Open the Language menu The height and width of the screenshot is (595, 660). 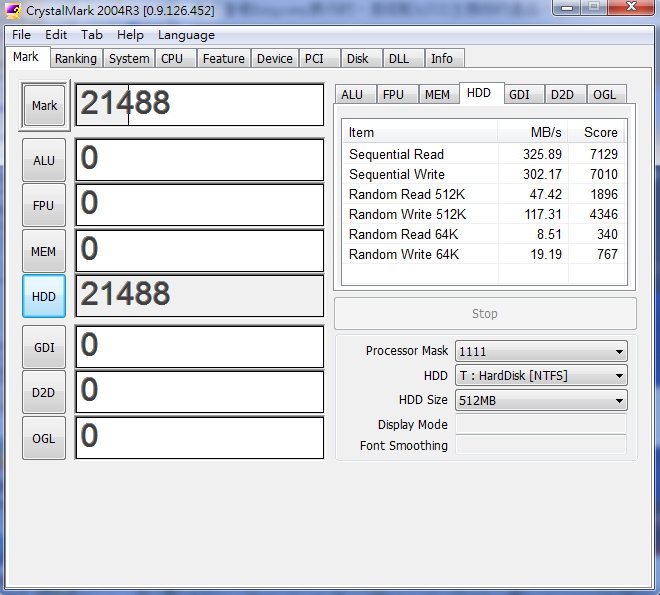tap(186, 35)
